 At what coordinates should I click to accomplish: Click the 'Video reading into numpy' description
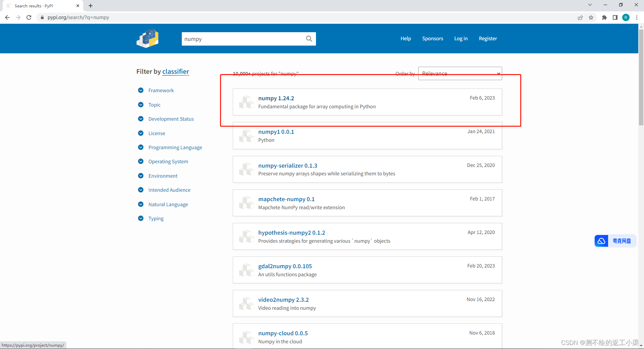287,308
